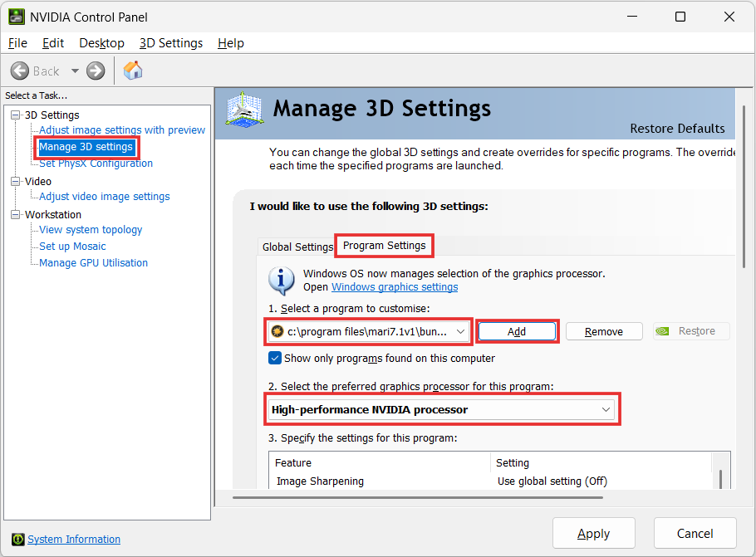Click the Add button
This screenshot has width=756, height=557.
pyautogui.click(x=517, y=331)
